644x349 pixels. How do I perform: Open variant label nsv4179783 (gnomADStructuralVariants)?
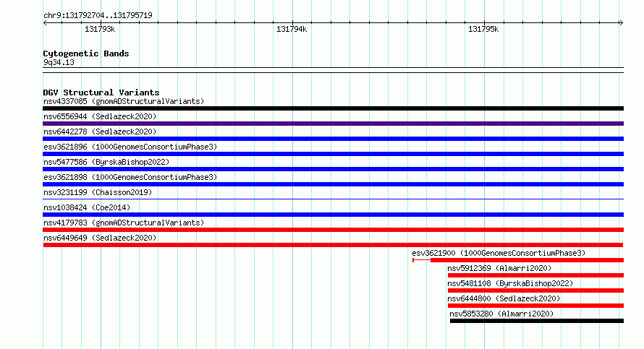124,223
